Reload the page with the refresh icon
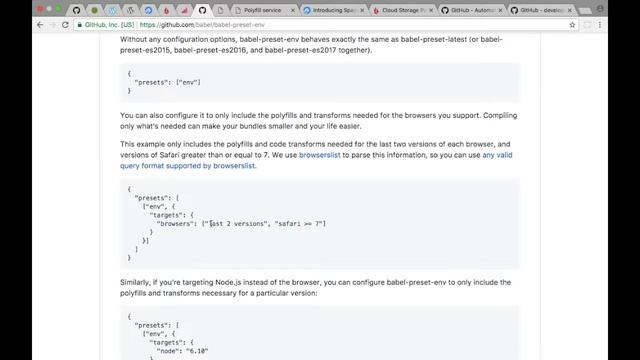The height and width of the screenshot is (360, 640). (x=65, y=25)
